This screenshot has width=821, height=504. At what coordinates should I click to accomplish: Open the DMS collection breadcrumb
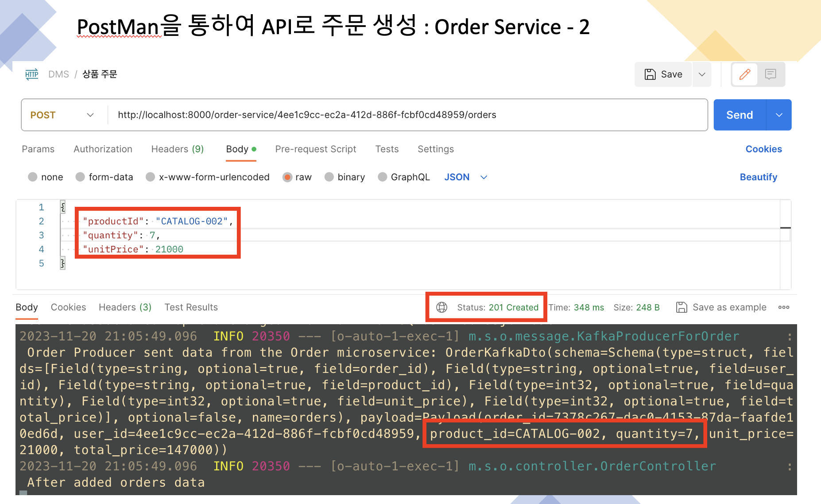click(58, 74)
